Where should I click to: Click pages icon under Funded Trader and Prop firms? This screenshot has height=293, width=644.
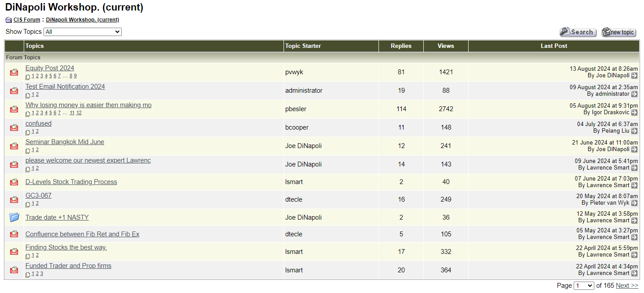point(28,274)
